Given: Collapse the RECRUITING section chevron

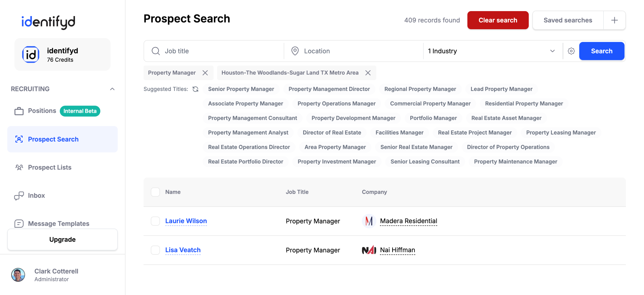Looking at the screenshot, I should [112, 89].
